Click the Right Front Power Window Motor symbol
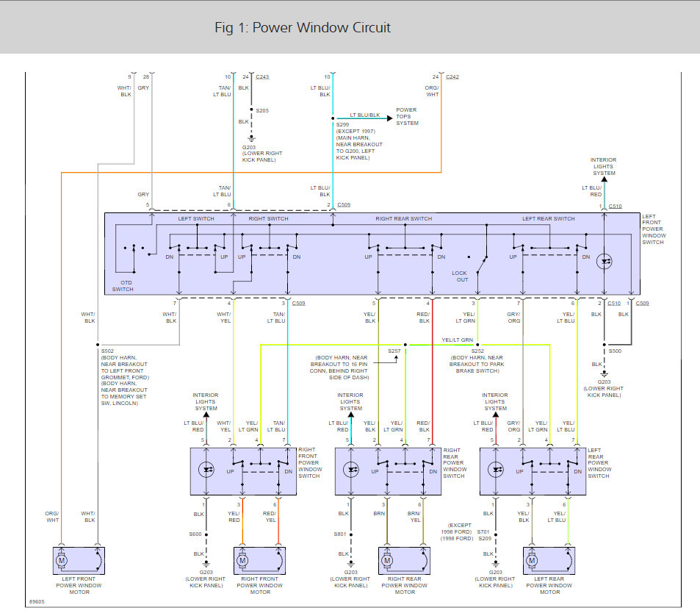Viewport: 700px width, 616px height. coord(259,561)
